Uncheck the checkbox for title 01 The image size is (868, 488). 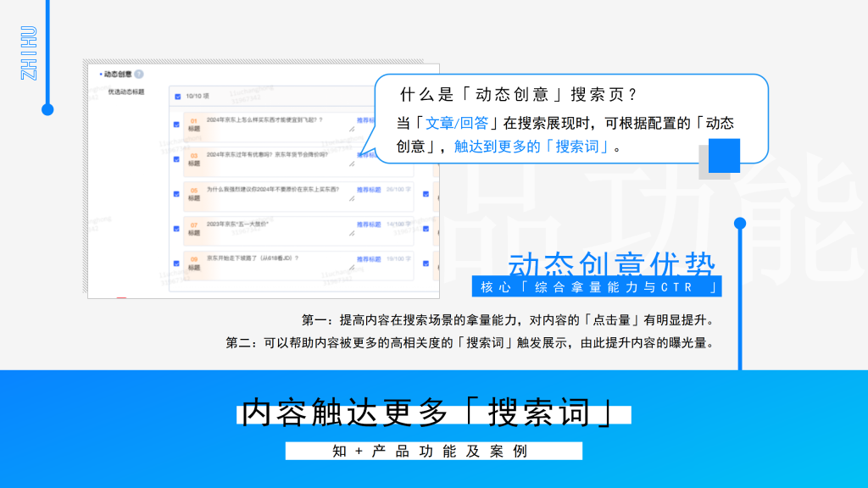[176, 125]
